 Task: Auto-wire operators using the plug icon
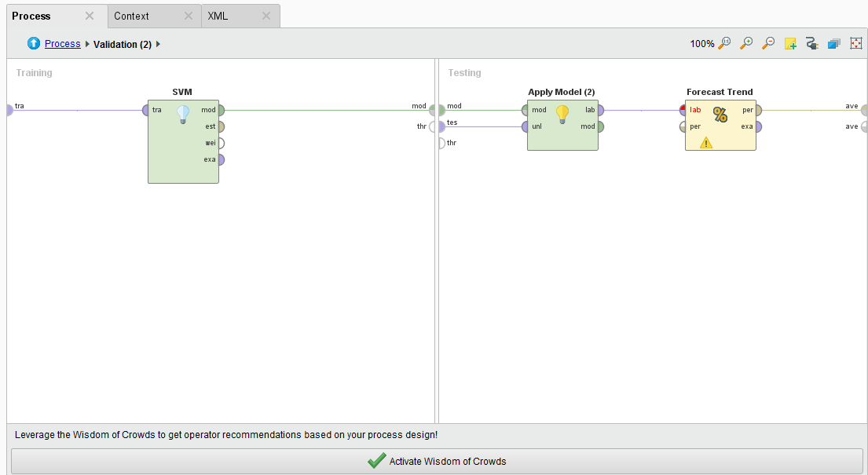tap(811, 43)
